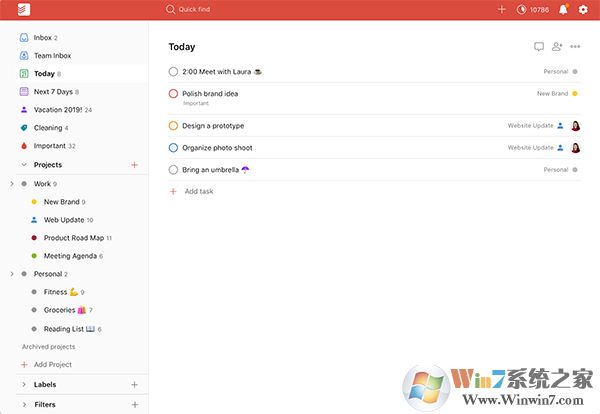The height and width of the screenshot is (414, 600).
Task: Open Personal tag on Bring an umbrella
Action: point(556,170)
